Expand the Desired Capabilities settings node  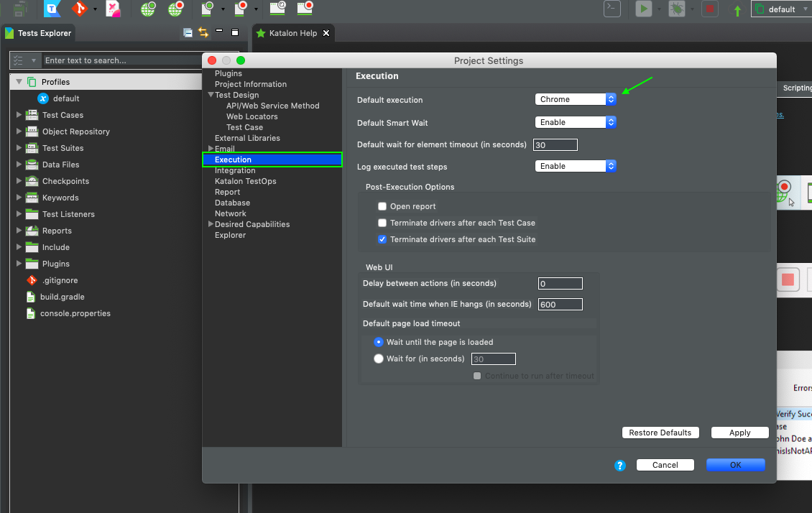click(211, 224)
